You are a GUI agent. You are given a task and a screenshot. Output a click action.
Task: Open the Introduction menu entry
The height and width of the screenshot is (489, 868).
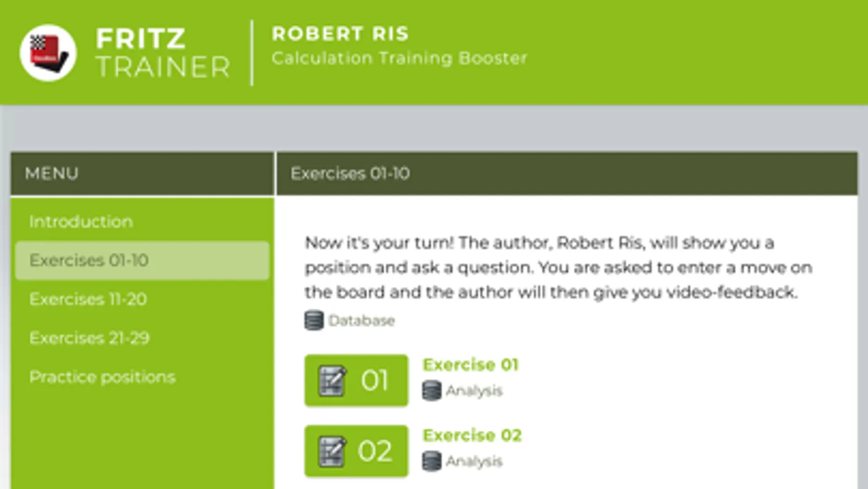point(81,222)
